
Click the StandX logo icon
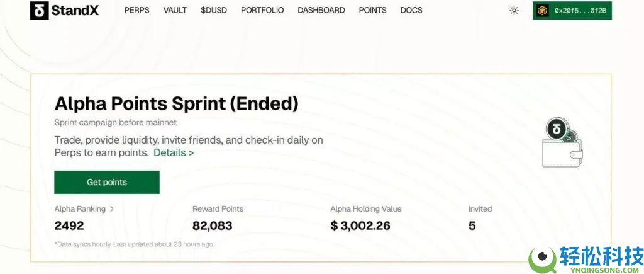(x=39, y=10)
